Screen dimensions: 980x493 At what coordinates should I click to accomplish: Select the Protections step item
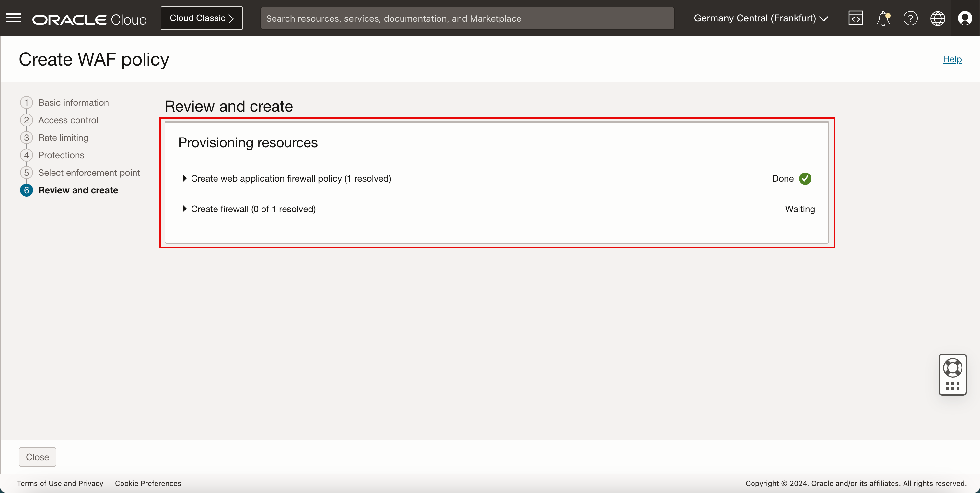click(61, 155)
